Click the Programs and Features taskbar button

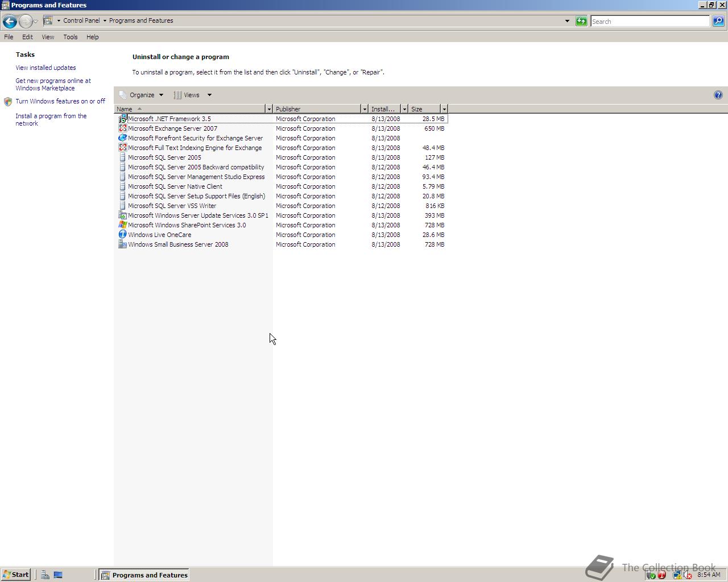144,575
